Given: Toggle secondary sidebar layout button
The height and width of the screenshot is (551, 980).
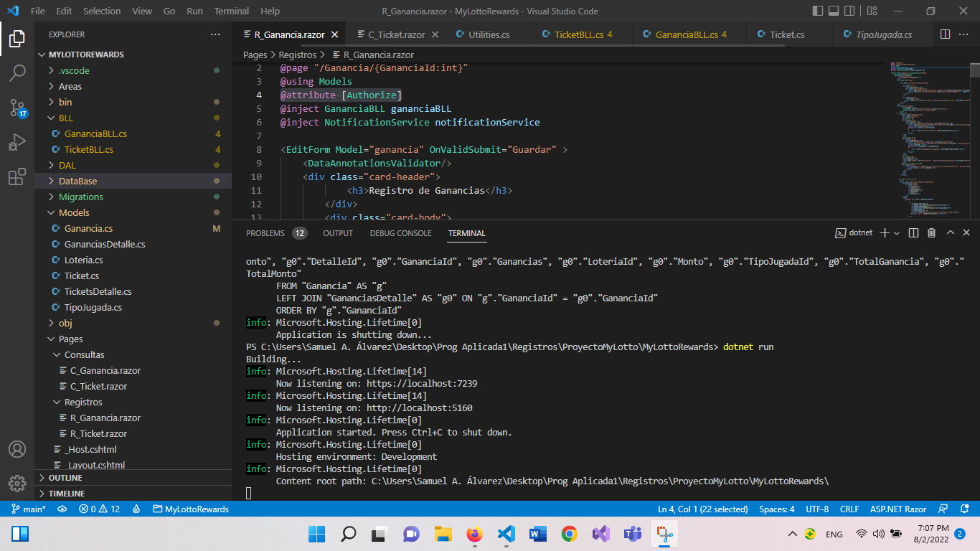Looking at the screenshot, I should click(x=849, y=11).
